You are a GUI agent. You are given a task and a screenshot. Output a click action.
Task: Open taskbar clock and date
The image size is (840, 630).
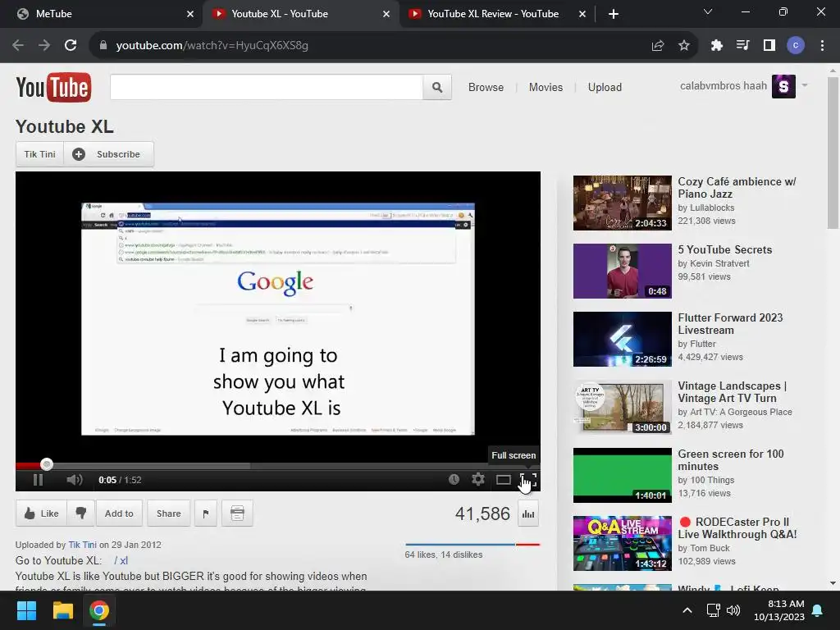pyautogui.click(x=779, y=610)
